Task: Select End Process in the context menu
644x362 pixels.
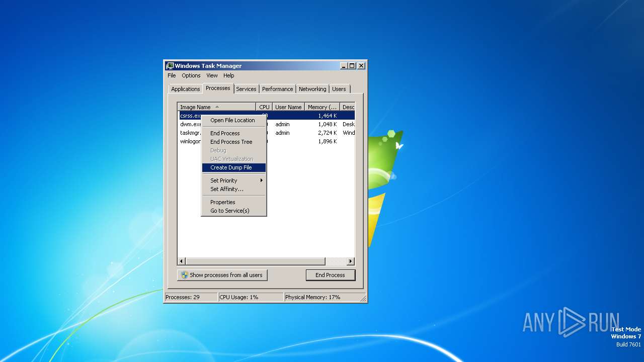Action: click(234, 133)
